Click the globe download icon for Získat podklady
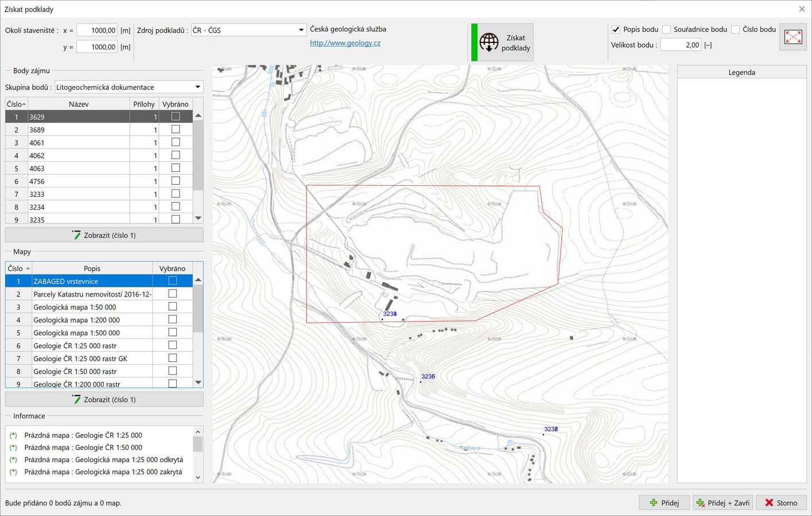 pos(489,42)
